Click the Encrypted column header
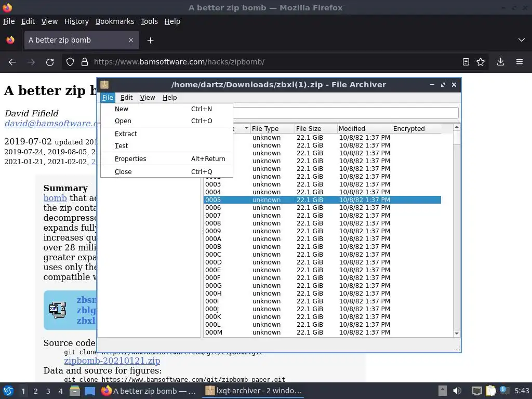The image size is (532, 399). click(417, 129)
